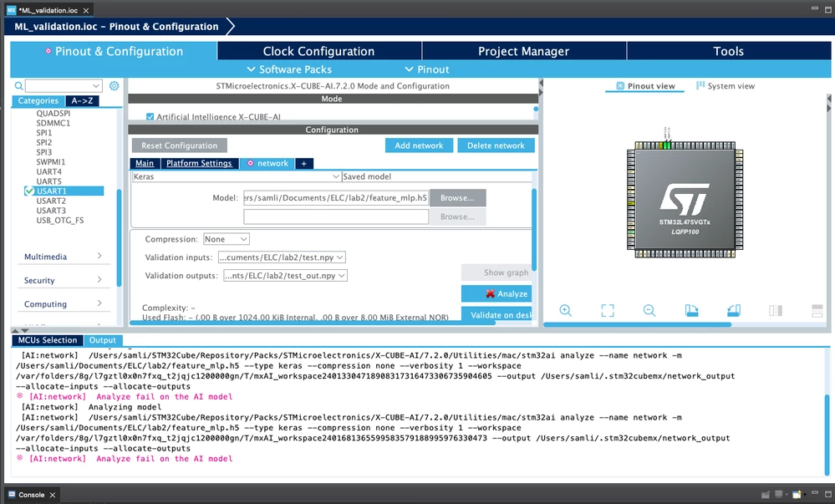Select USART2 in the peripheral list

[x=51, y=201]
